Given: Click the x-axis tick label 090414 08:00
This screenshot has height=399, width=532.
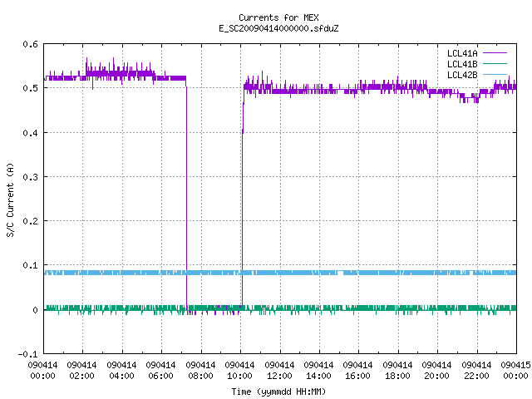Looking at the screenshot, I should click(x=200, y=371).
